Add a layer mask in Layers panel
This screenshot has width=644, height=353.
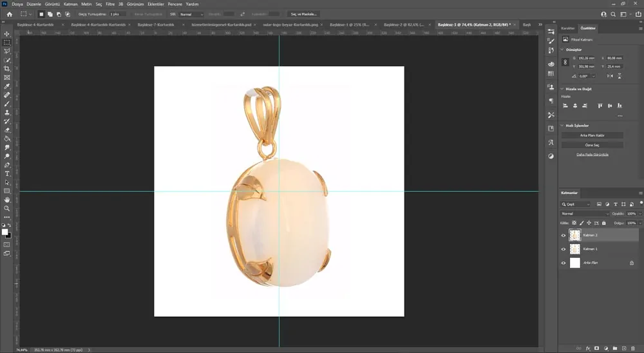(597, 348)
